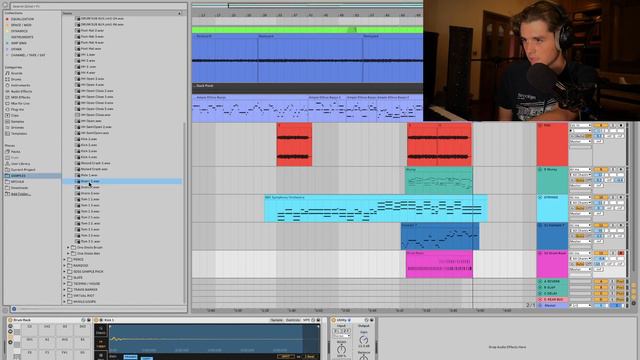The image size is (640, 360).
Task: Select the Kick 1.wav sample file
Action: [89, 139]
